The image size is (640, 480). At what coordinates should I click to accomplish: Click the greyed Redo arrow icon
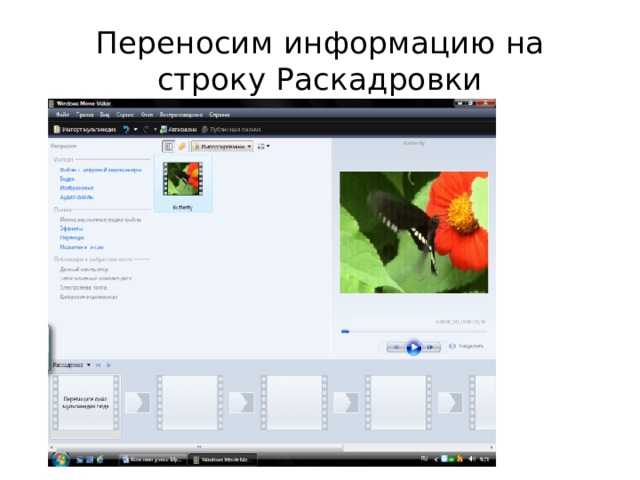146,129
